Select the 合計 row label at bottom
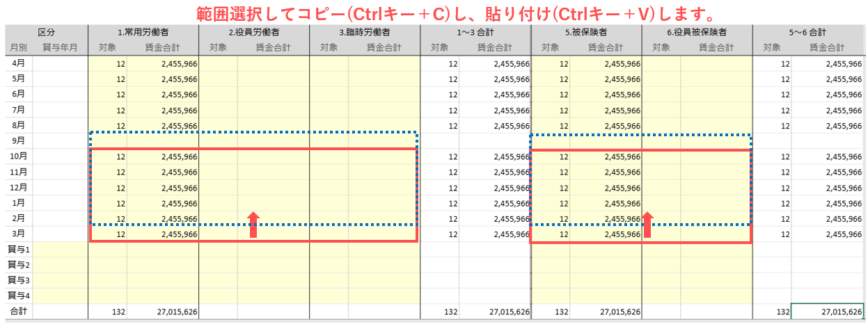The height and width of the screenshot is (324, 868). pos(17,312)
